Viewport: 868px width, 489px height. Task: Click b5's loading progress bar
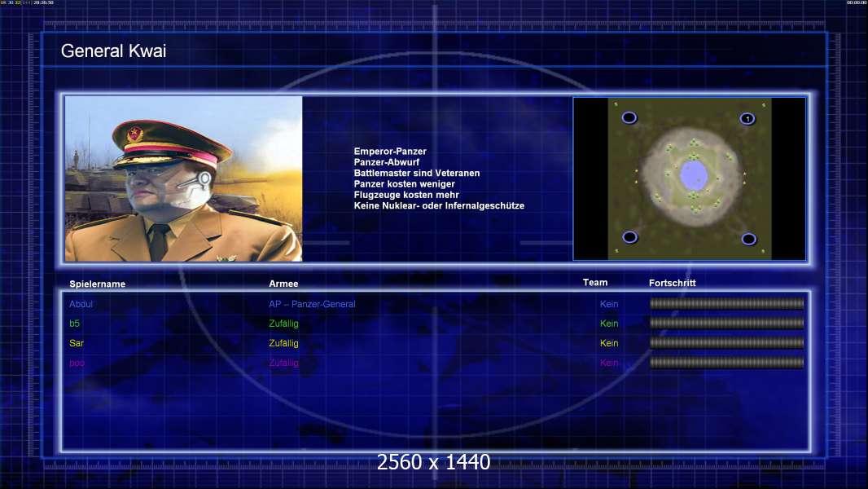(x=727, y=323)
